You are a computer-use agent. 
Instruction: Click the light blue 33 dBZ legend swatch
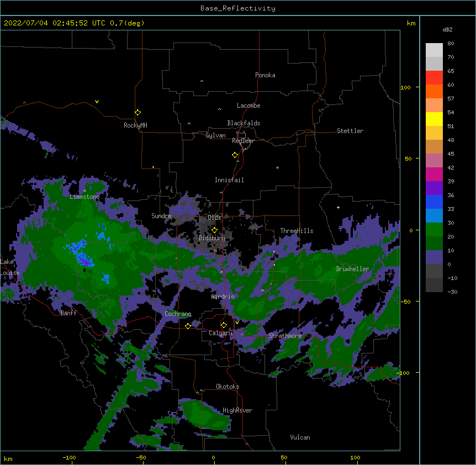434,216
